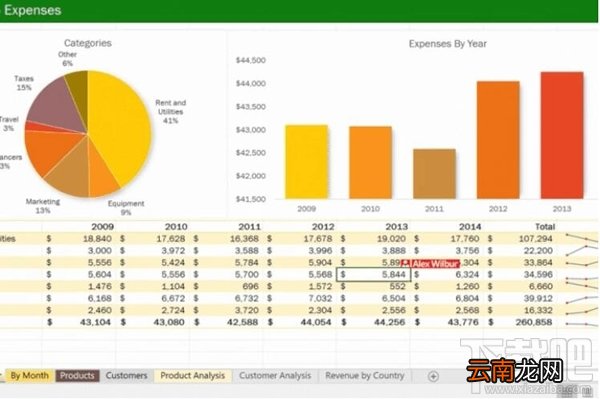Click the $44,500 axis label
This screenshot has width=600, height=399.
(251, 60)
